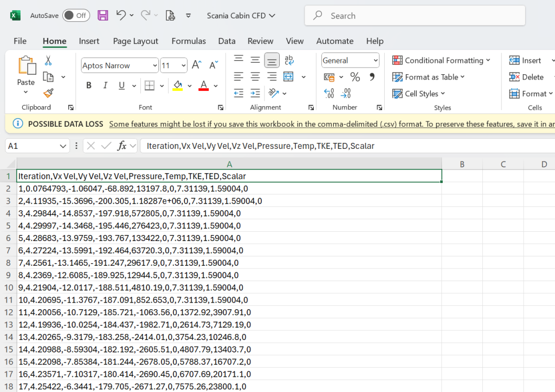Toggle Italic formatting
This screenshot has width=555, height=392.
(x=105, y=86)
